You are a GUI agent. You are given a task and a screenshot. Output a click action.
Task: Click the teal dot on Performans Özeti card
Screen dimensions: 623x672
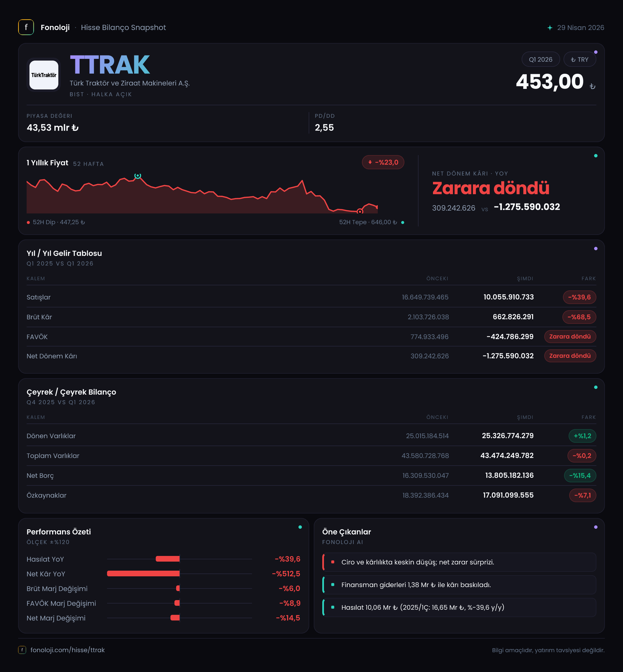(300, 527)
